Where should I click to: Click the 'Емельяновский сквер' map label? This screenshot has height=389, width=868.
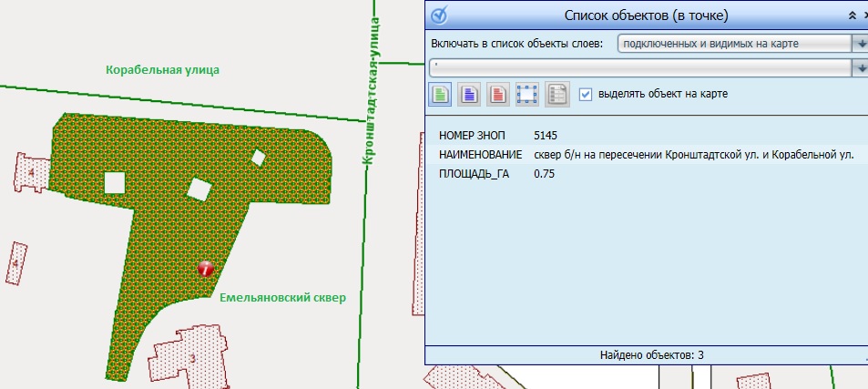[282, 297]
